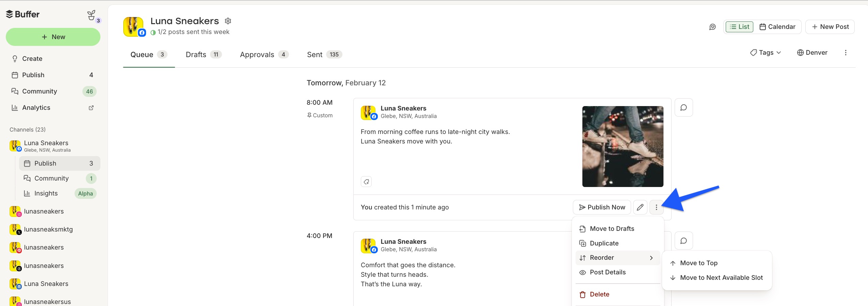Click the tag icon below the post text
This screenshot has height=306, width=868.
366,181
